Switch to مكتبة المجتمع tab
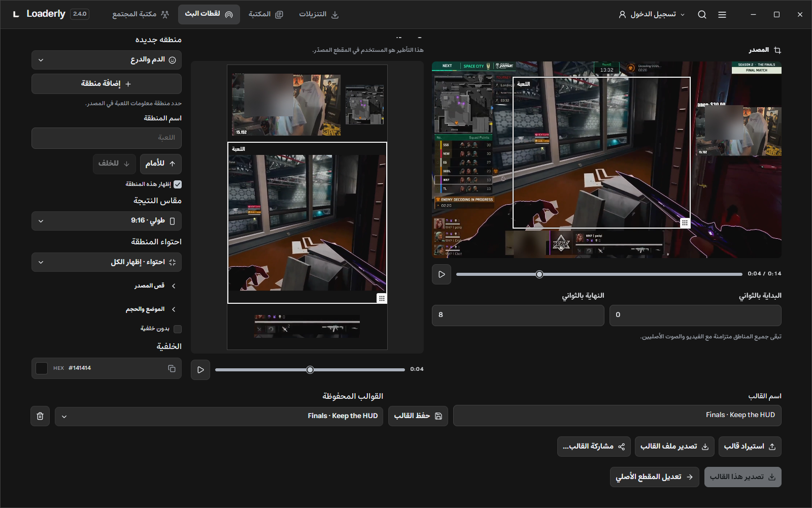This screenshot has width=812, height=508. click(141, 14)
